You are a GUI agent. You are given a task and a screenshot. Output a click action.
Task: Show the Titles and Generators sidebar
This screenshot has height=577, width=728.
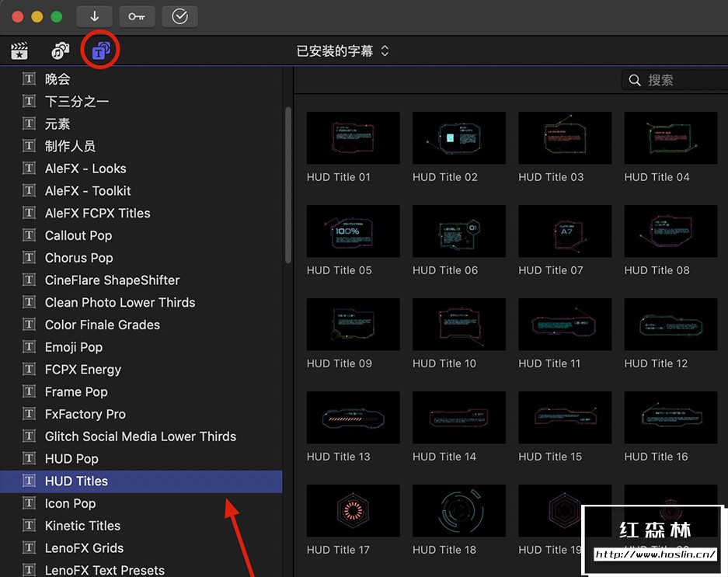click(101, 50)
